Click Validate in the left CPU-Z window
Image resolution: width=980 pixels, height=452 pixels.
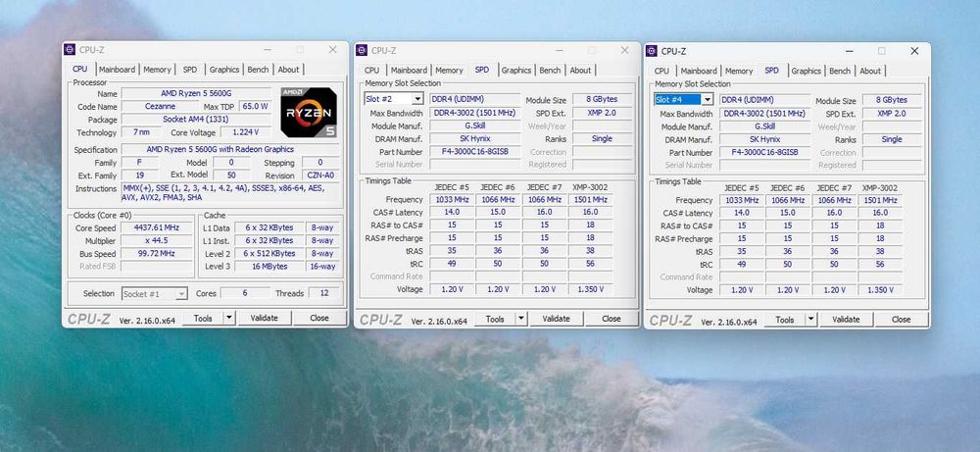264,319
